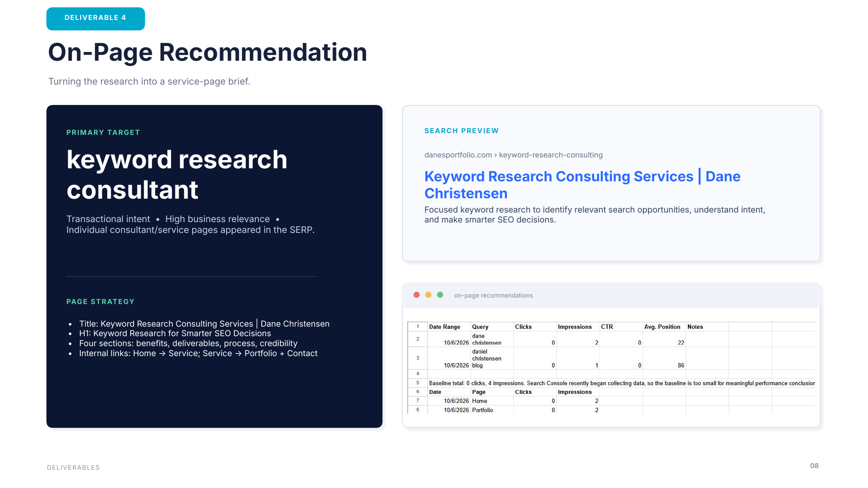Click the 'Date Range' column header cell
The image size is (868, 488).
click(449, 327)
